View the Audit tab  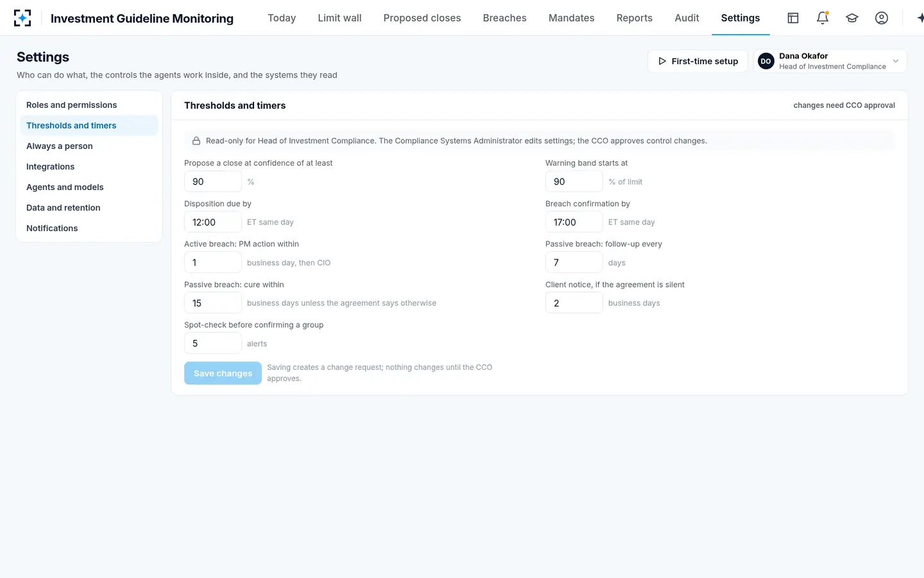687,18
